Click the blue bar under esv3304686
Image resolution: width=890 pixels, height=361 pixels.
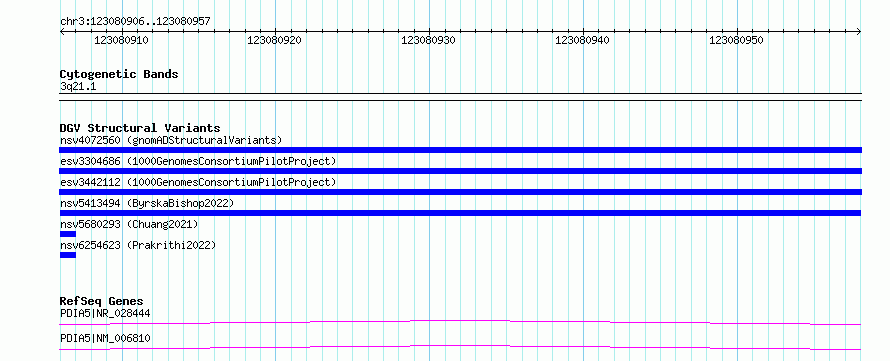(460, 171)
